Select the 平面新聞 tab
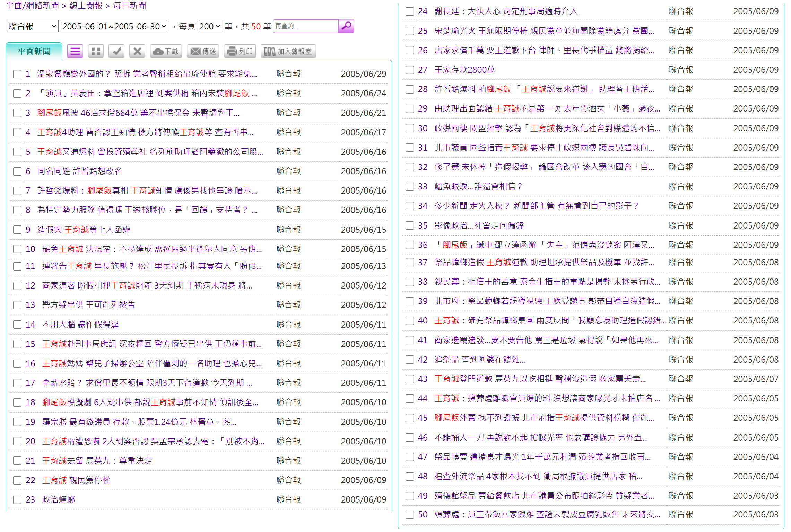Screen dimensions: 791x532 coord(34,51)
